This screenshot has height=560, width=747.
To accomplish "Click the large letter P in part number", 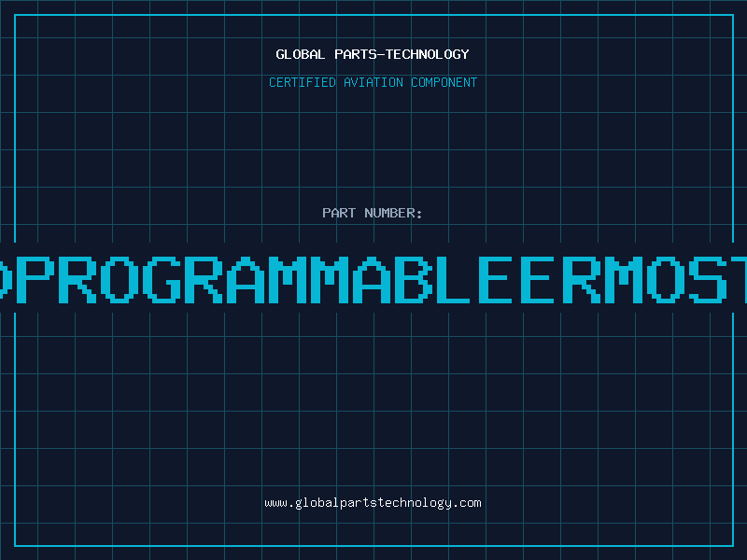I will point(35,279).
